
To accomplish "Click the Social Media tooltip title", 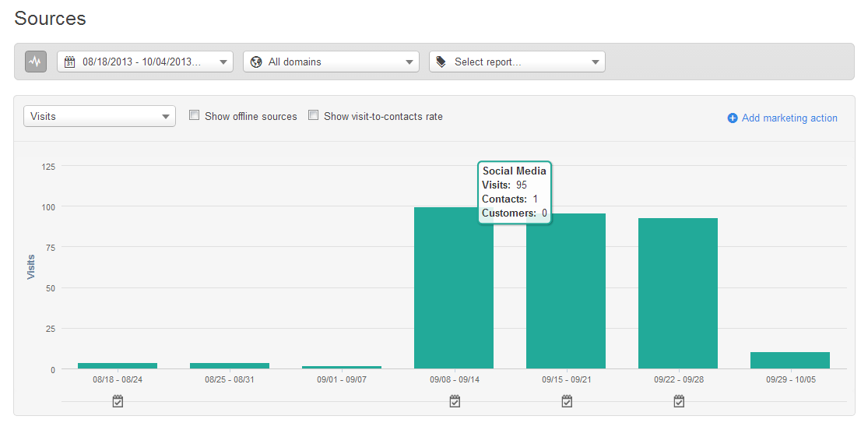I will point(515,171).
